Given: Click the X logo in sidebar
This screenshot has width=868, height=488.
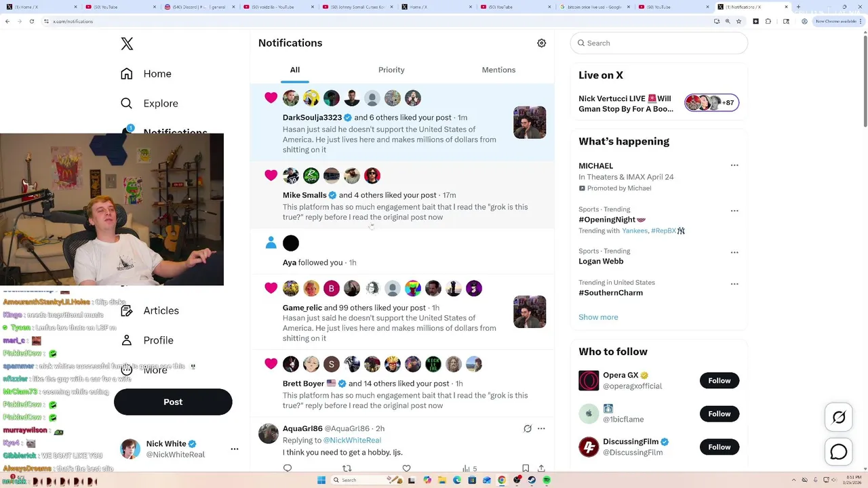Looking at the screenshot, I should [x=127, y=44].
